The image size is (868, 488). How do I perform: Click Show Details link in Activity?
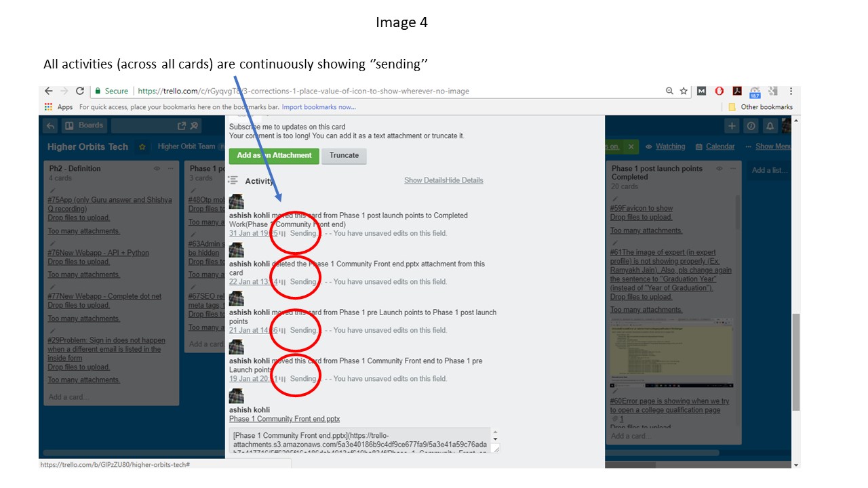(x=425, y=180)
